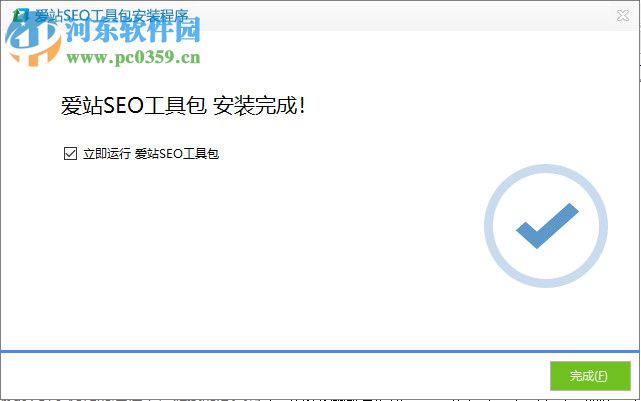The height and width of the screenshot is (401, 641).
Task: Click the 立即运行 爱站SEO工具包 label text
Action: coord(151,154)
